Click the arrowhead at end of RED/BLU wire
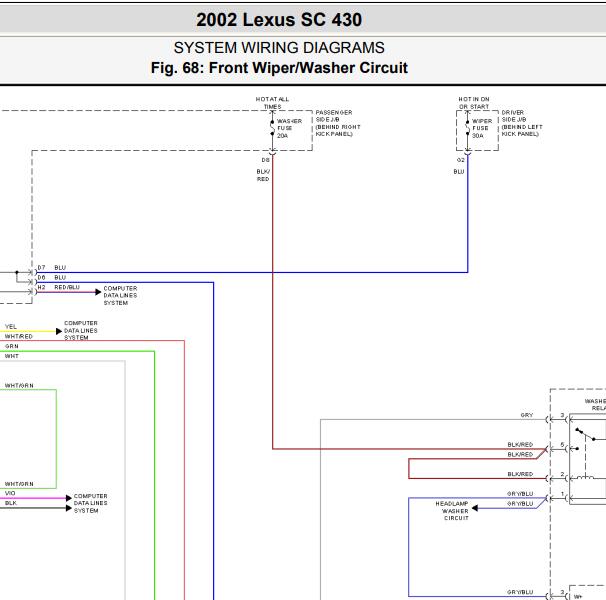Viewport: 606px width, 600px height. point(98,292)
